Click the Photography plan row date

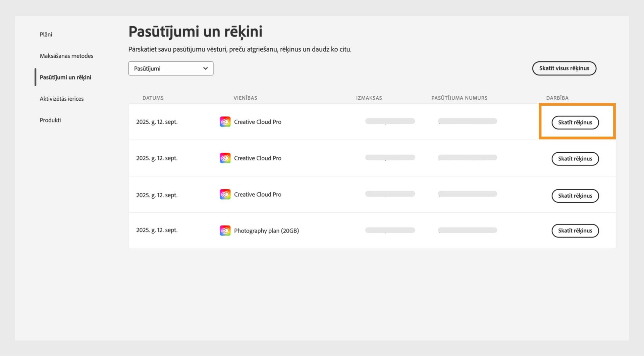(157, 230)
